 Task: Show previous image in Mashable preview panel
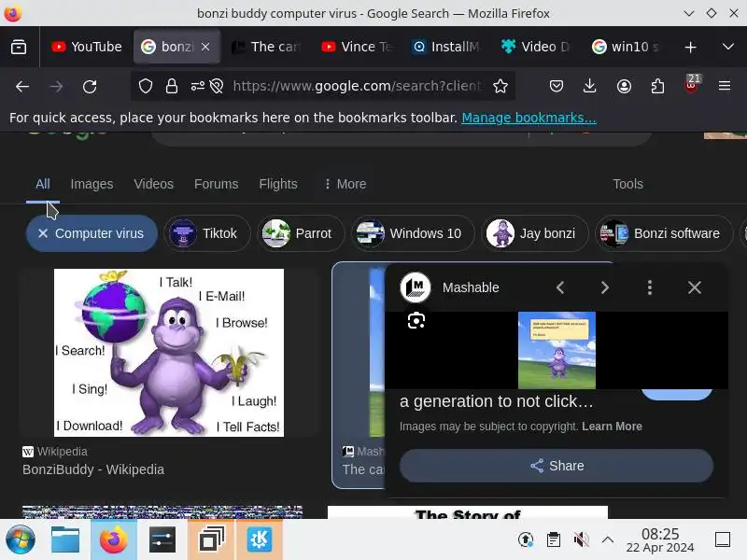[x=560, y=287]
